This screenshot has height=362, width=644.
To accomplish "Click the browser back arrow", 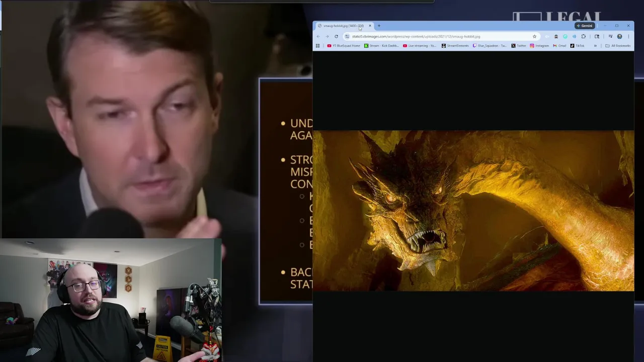I will 318,36.
